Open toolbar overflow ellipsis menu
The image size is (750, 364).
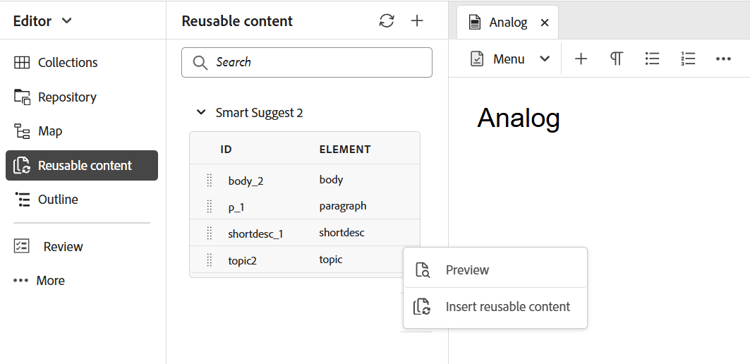[x=723, y=59]
